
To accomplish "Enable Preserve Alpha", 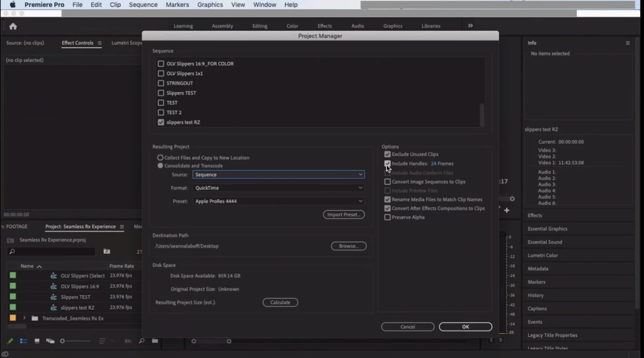I will pos(387,217).
